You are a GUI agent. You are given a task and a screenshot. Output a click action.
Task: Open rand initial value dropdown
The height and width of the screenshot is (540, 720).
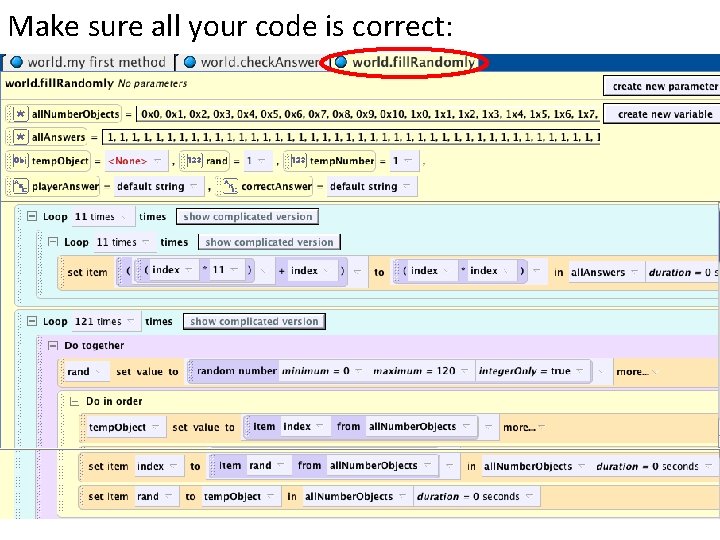[x=258, y=161]
